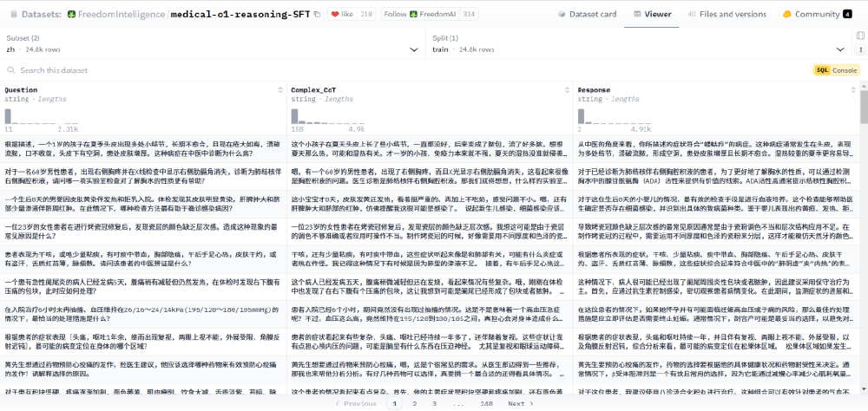The width and height of the screenshot is (868, 411).
Task: Open Response cell starting 在这位患者的情况下
Action: pyautogui.click(x=717, y=315)
